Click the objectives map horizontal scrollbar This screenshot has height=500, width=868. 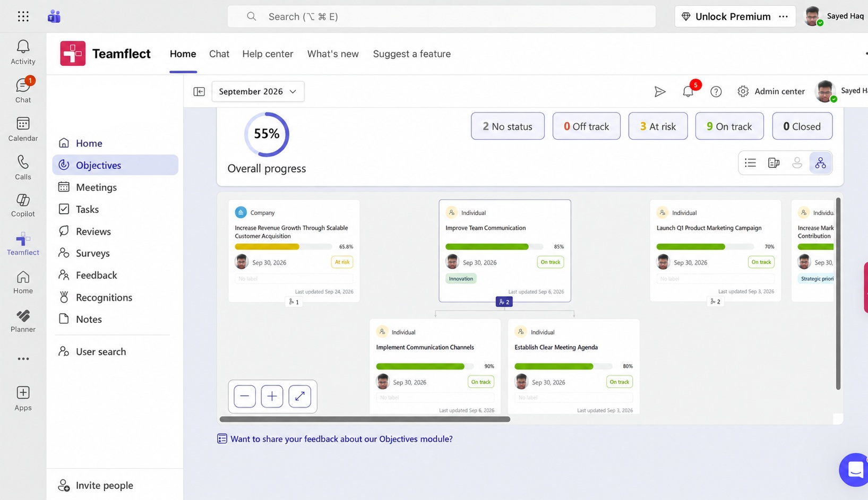(x=365, y=419)
